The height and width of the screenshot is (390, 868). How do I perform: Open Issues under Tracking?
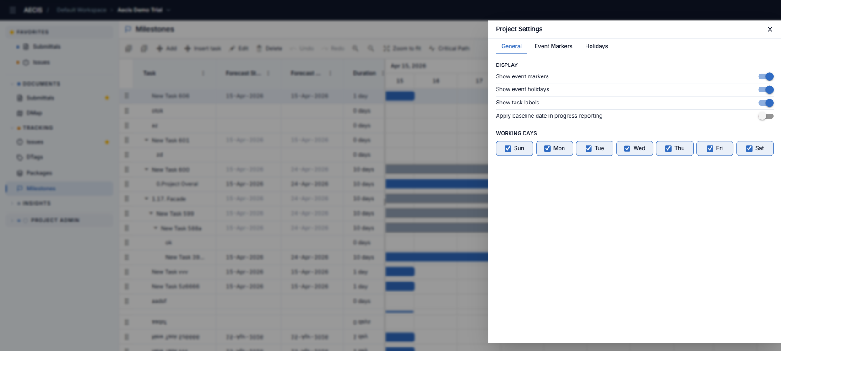click(x=35, y=142)
